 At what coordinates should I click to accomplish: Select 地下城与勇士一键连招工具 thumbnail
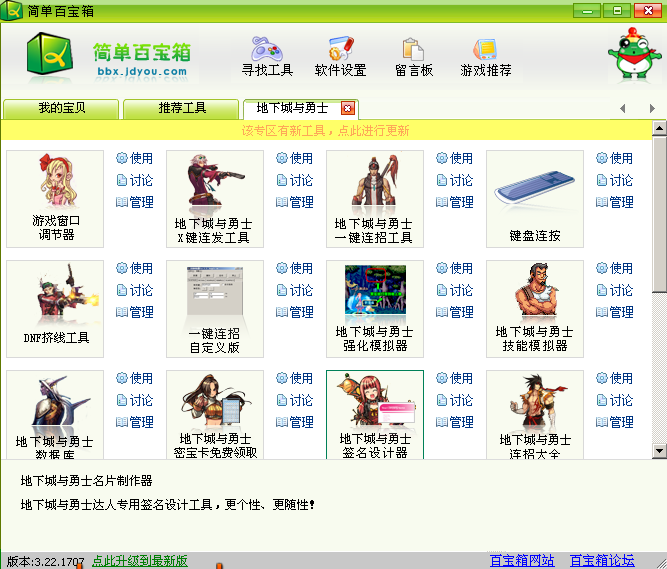[375, 199]
